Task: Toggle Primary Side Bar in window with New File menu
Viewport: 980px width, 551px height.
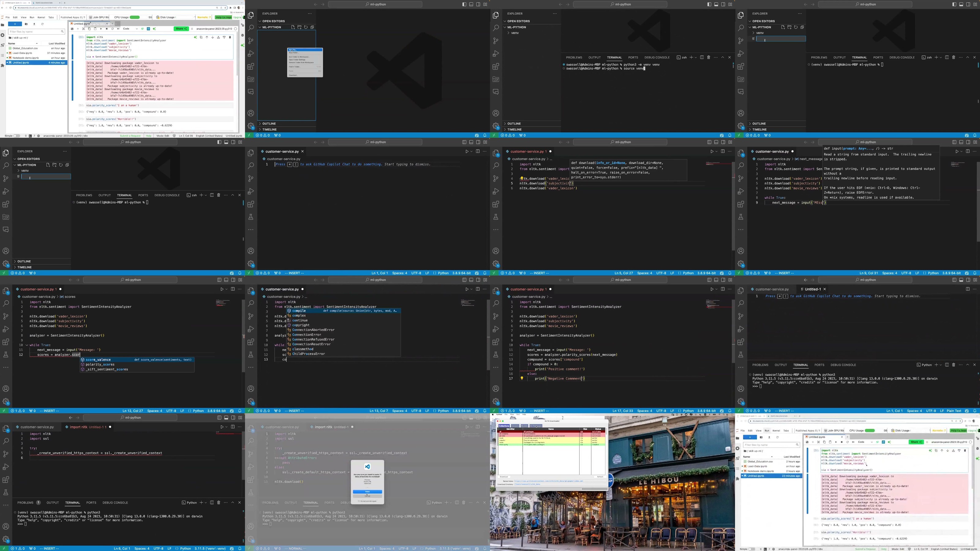Action: coord(464,5)
